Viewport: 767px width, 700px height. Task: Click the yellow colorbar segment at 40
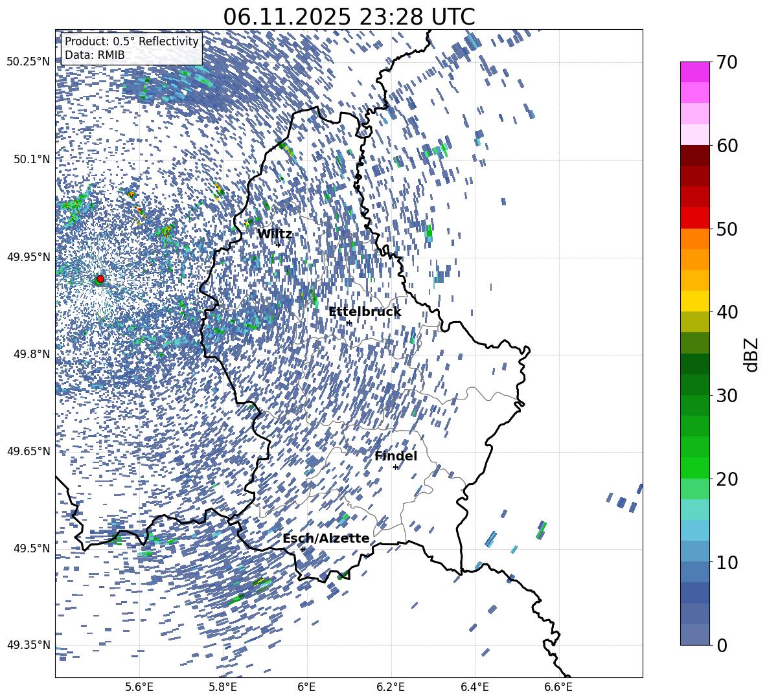694,301
